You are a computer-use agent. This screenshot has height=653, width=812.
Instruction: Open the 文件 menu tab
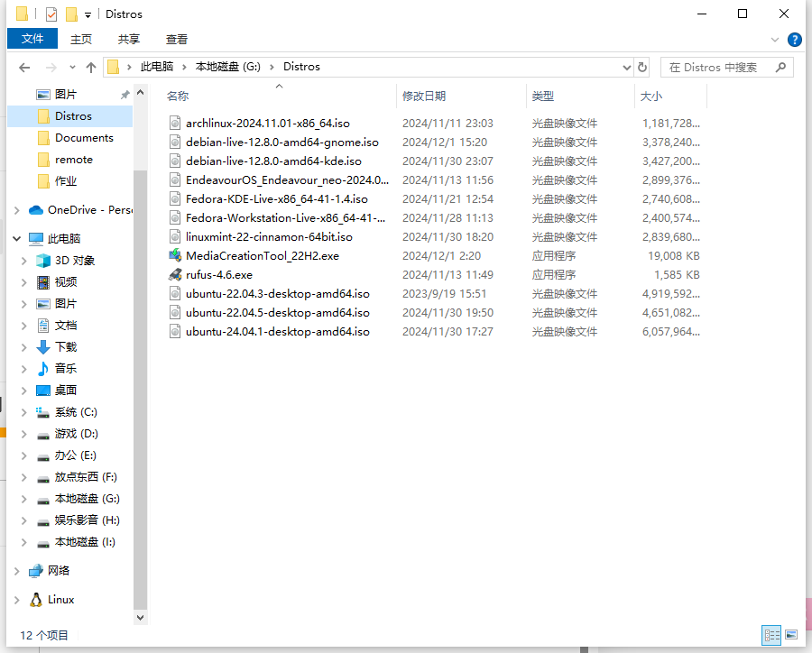(x=32, y=39)
